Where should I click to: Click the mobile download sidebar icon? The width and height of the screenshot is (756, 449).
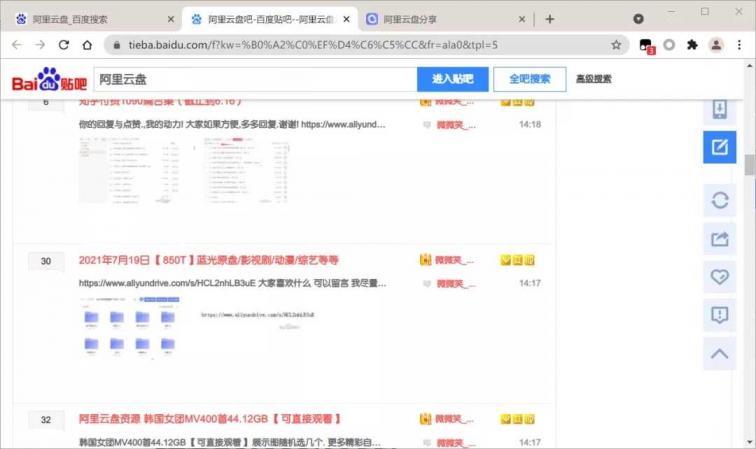coord(719,109)
